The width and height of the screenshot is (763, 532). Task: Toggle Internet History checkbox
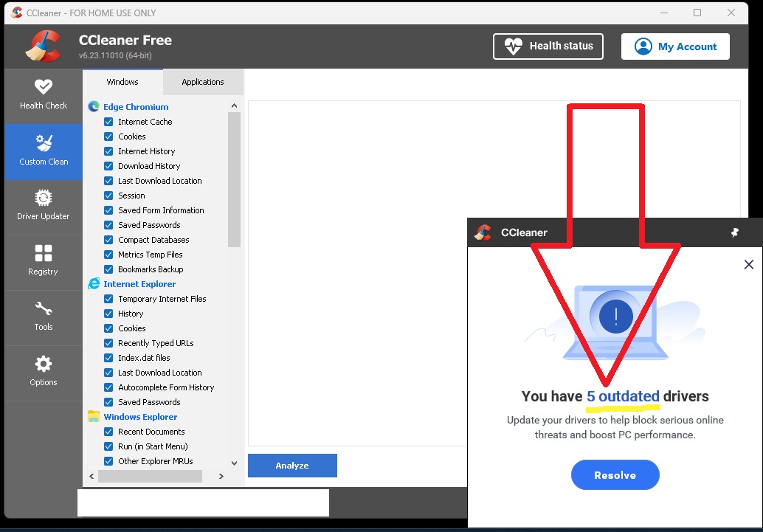click(108, 151)
